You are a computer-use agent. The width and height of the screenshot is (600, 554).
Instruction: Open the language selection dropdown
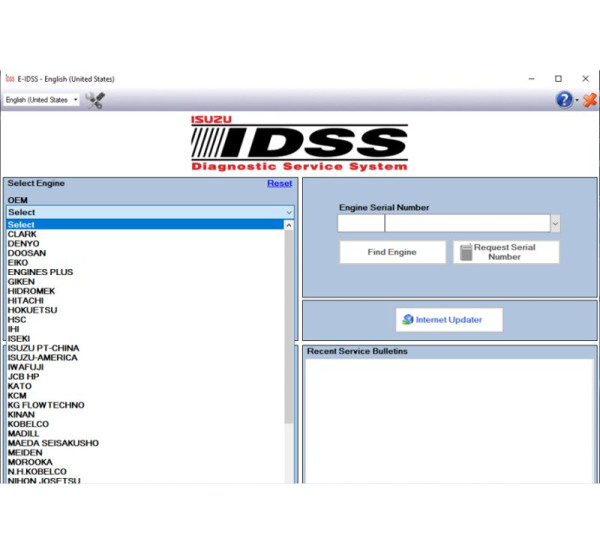(42, 100)
